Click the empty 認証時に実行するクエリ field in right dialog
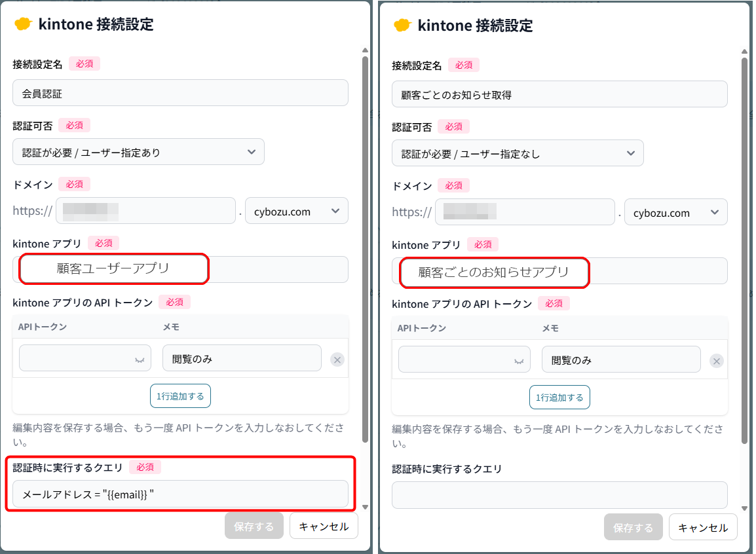The image size is (756, 554). pyautogui.click(x=559, y=495)
